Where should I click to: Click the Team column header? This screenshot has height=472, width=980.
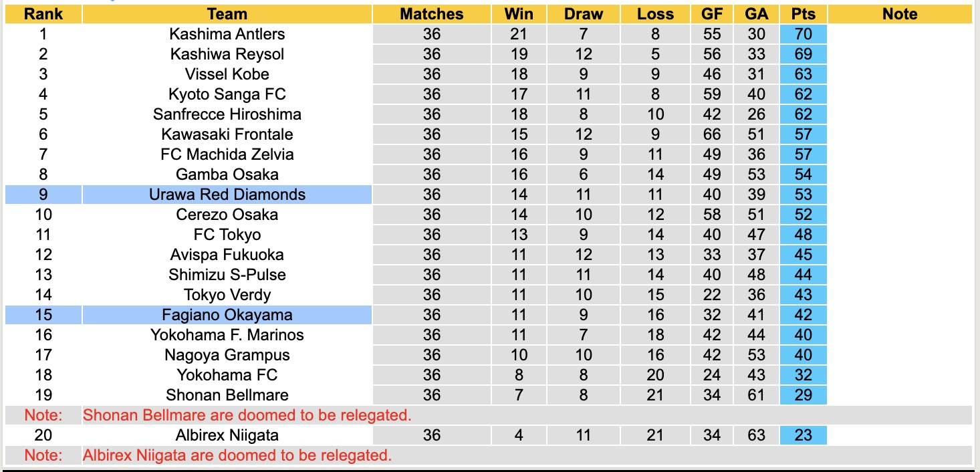227,14
